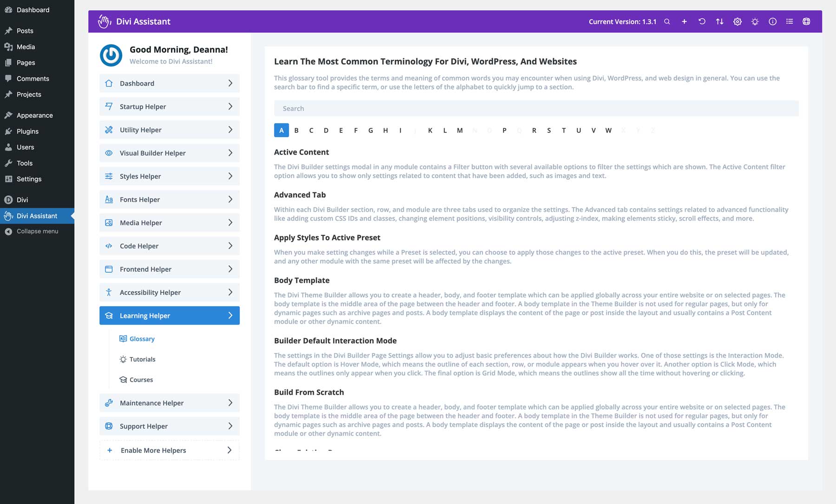Click the Styles Helper sliders icon
836x504 pixels.
click(x=109, y=176)
